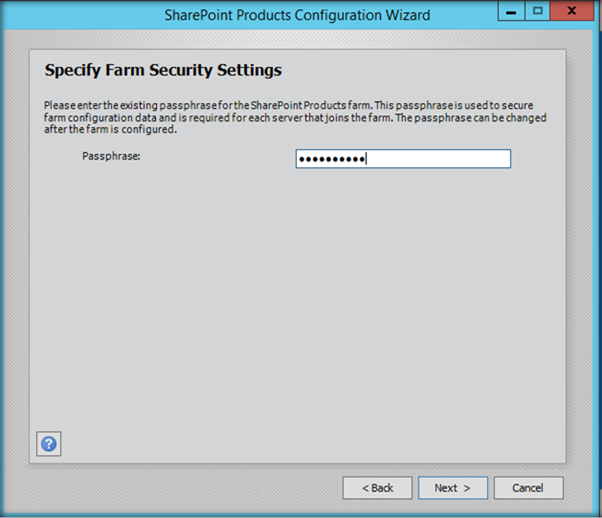Click the masked dots in the passphrase box
The image size is (602, 518).
[x=332, y=159]
